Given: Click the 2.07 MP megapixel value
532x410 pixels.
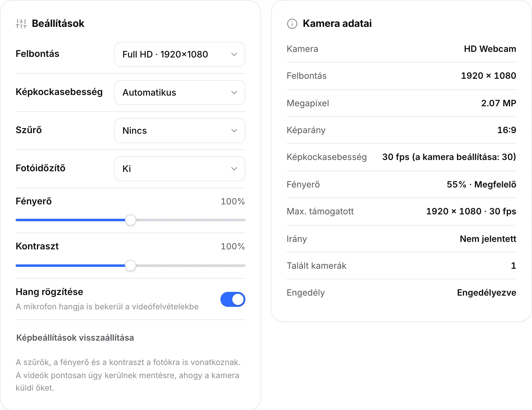Looking at the screenshot, I should pyautogui.click(x=499, y=103).
